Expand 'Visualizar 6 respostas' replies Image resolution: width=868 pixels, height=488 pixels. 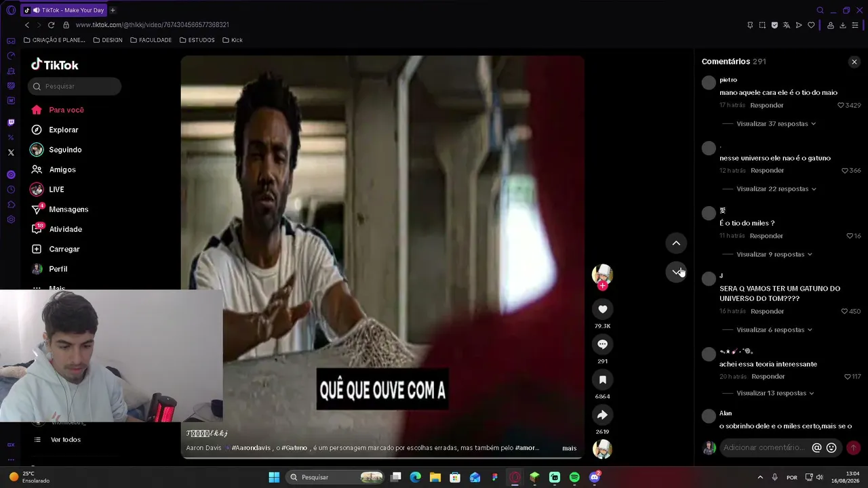tap(774, 330)
